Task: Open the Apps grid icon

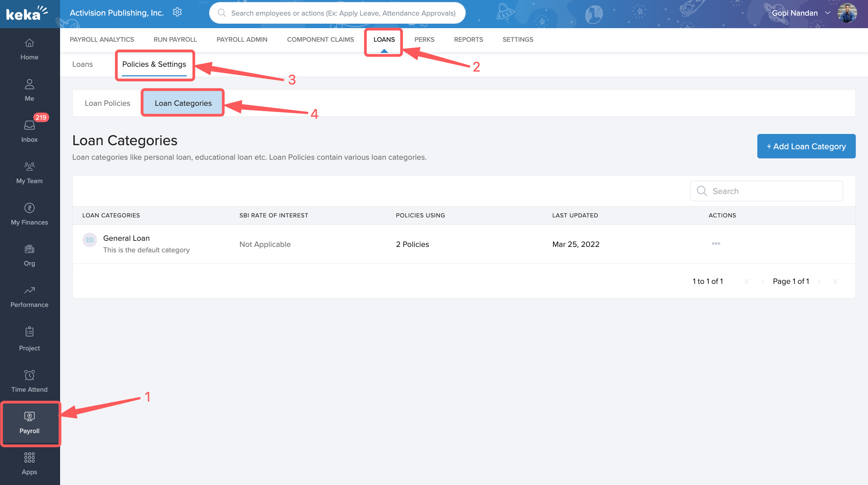Action: [x=29, y=463]
